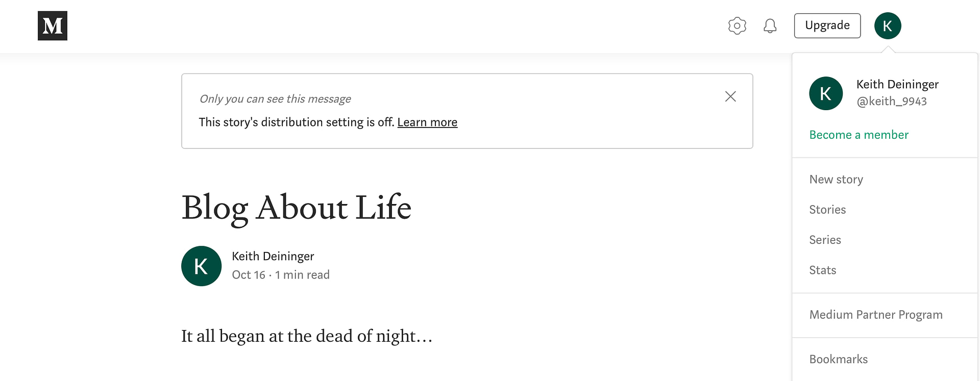Click author name Keith Deininger in byline
This screenshot has width=980, height=381.
[x=273, y=256]
